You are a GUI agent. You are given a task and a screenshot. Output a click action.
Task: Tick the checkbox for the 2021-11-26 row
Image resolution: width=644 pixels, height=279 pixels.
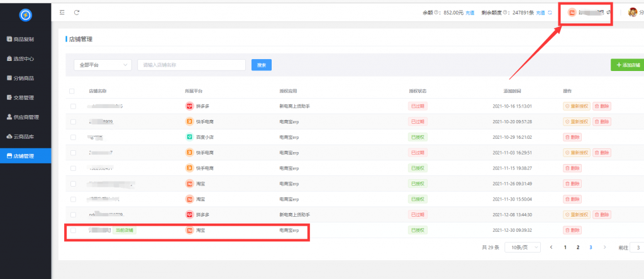point(73,183)
